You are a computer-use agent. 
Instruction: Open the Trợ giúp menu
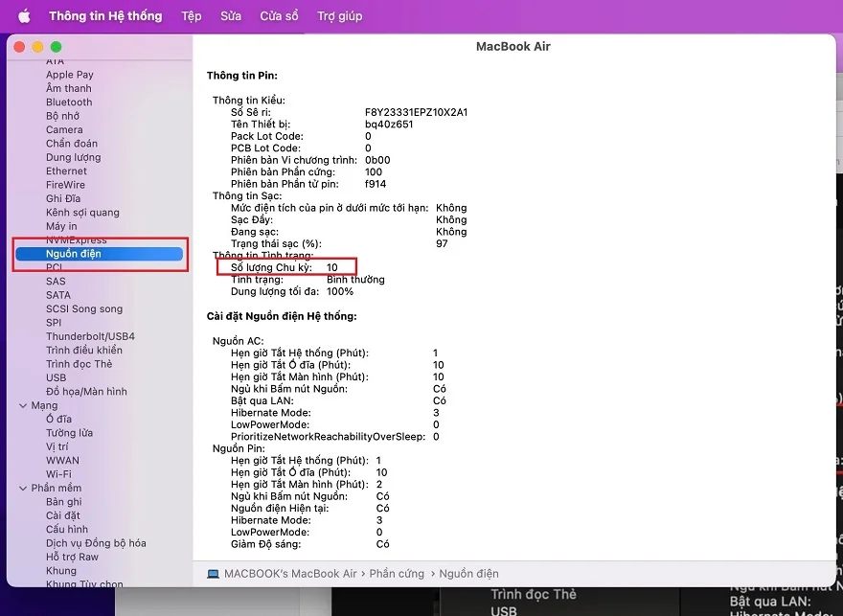click(x=339, y=16)
